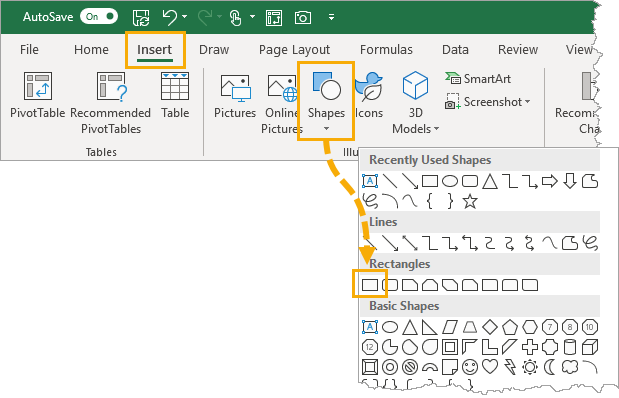619x398 pixels.
Task: Click the Touch/Mouse Mode hand icon
Action: tap(235, 17)
